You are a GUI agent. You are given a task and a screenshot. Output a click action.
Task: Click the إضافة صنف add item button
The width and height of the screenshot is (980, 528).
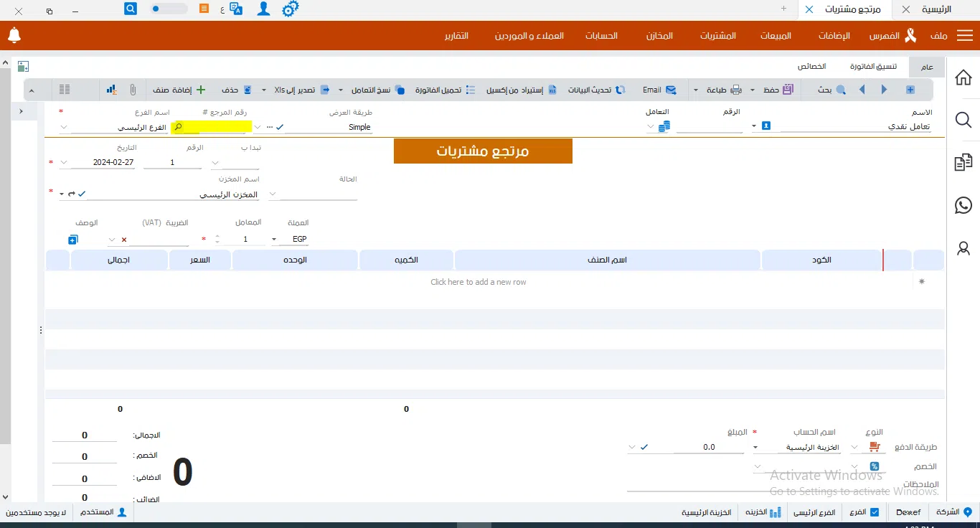(x=179, y=90)
